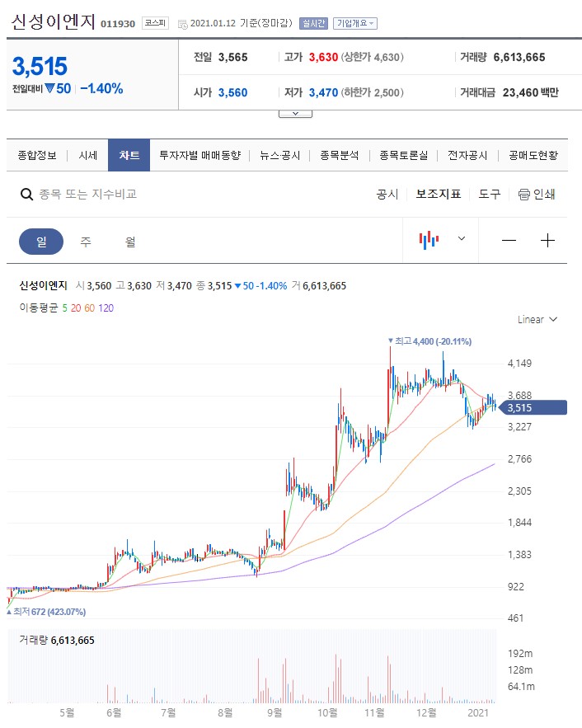This screenshot has width=582, height=728.
Task: Click the printer icon next to 인쇄
Action: [523, 195]
